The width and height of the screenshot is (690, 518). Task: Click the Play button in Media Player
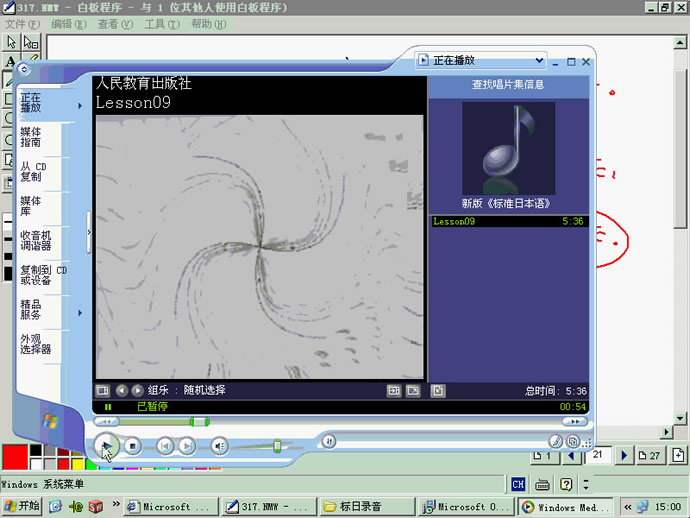106,446
